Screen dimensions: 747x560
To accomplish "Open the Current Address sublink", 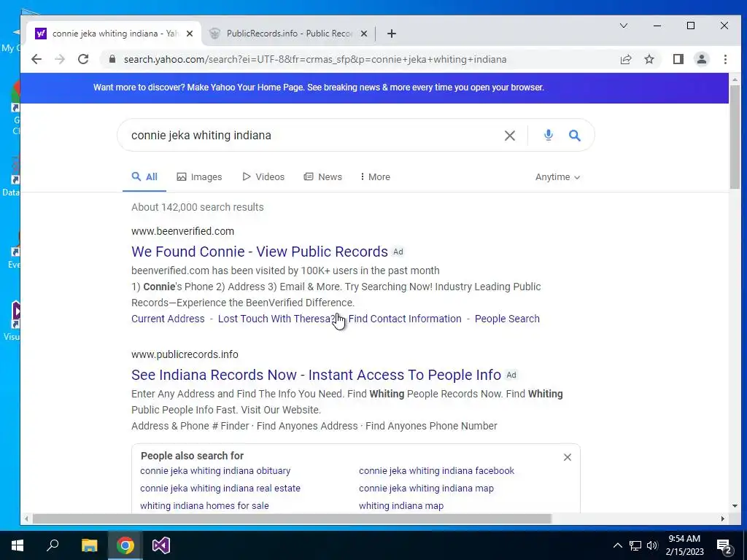I will click(x=168, y=319).
